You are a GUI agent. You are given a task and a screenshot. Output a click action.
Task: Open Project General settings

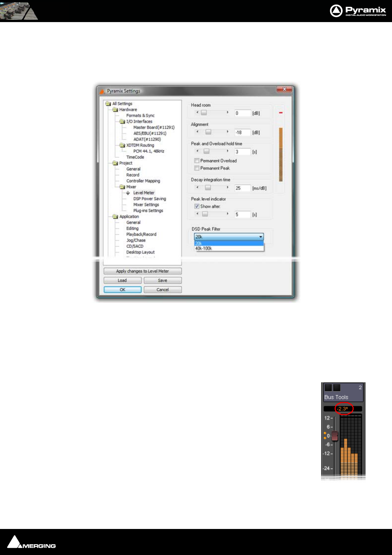point(133,169)
